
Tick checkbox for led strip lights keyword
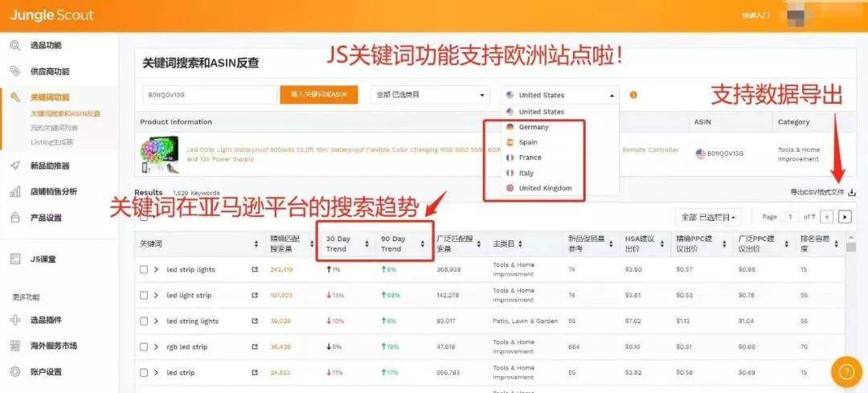click(144, 269)
